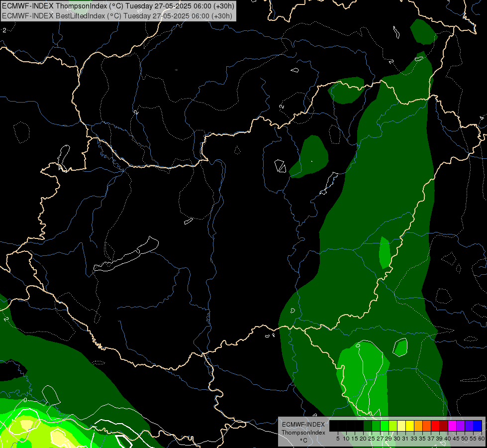This screenshot has width=487, height=448.
Task: Select the magenta 40-45 legend swatch
Action: [452, 426]
